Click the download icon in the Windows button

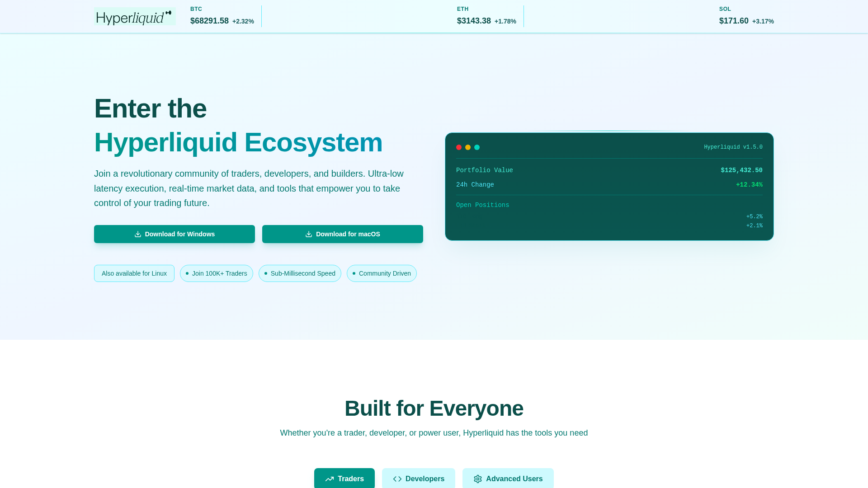[138, 234]
